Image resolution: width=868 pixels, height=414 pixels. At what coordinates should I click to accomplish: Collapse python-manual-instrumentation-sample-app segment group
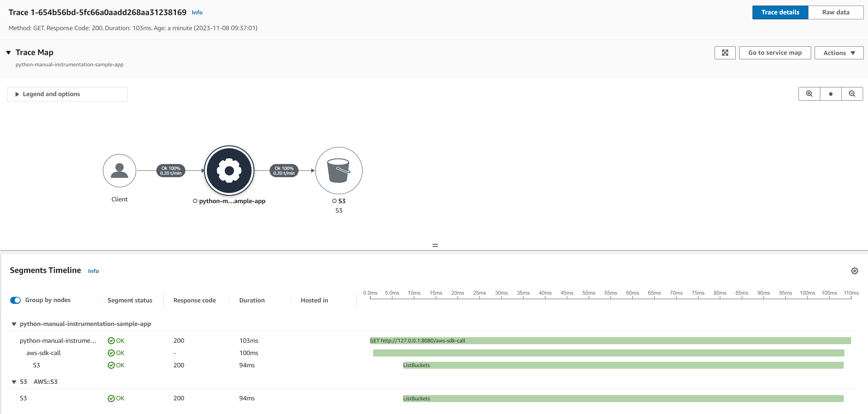[x=14, y=324]
